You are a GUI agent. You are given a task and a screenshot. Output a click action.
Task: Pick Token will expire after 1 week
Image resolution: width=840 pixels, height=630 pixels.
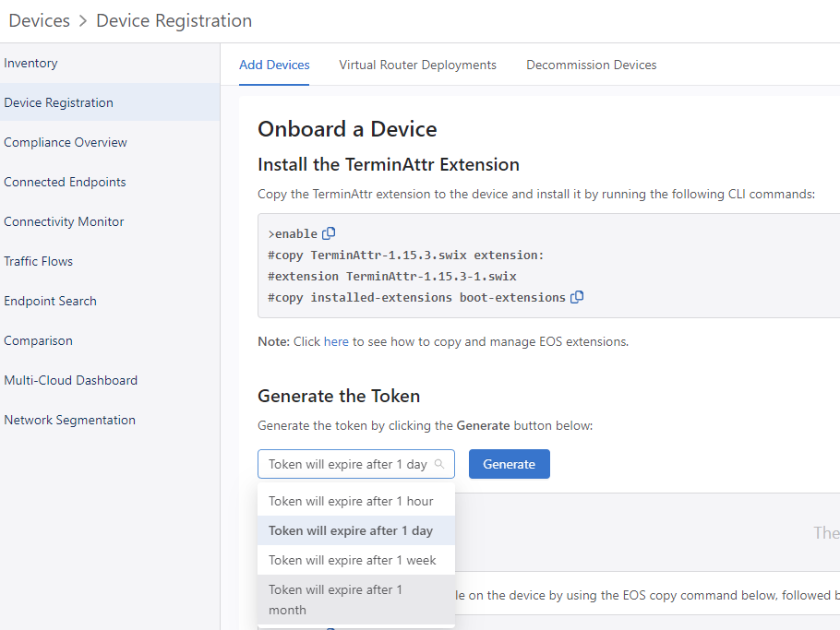point(353,560)
